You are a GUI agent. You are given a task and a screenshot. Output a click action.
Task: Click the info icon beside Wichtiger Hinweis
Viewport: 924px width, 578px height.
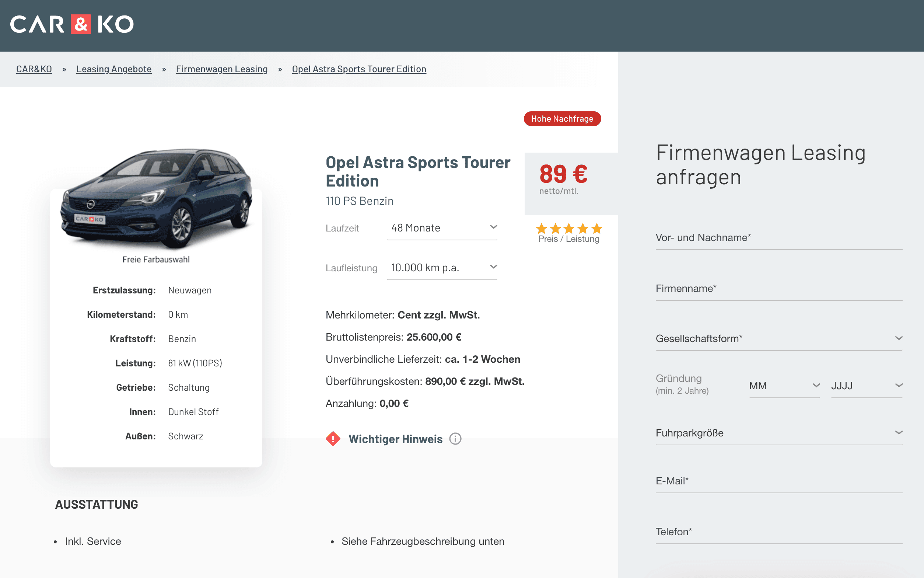tap(455, 439)
